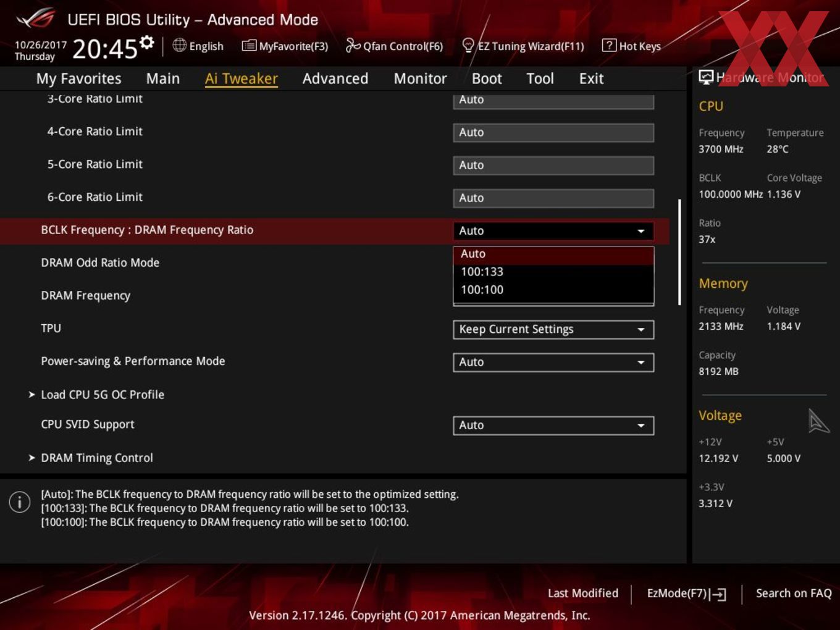Click the Hot Keys question mark icon
Viewport: 840px width, 630px height.
pos(609,45)
